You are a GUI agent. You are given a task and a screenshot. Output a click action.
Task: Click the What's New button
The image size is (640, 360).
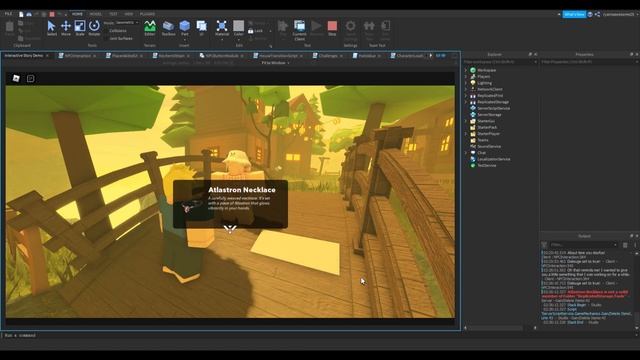[x=574, y=14]
